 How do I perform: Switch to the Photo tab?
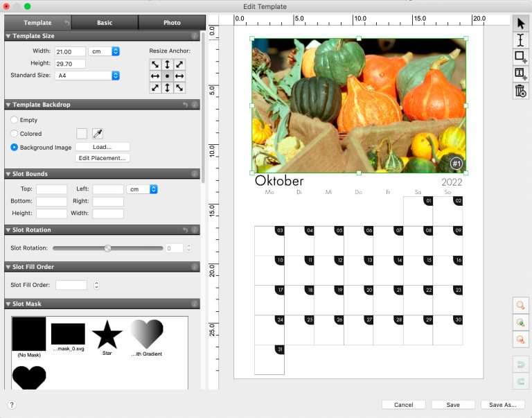[x=172, y=23]
